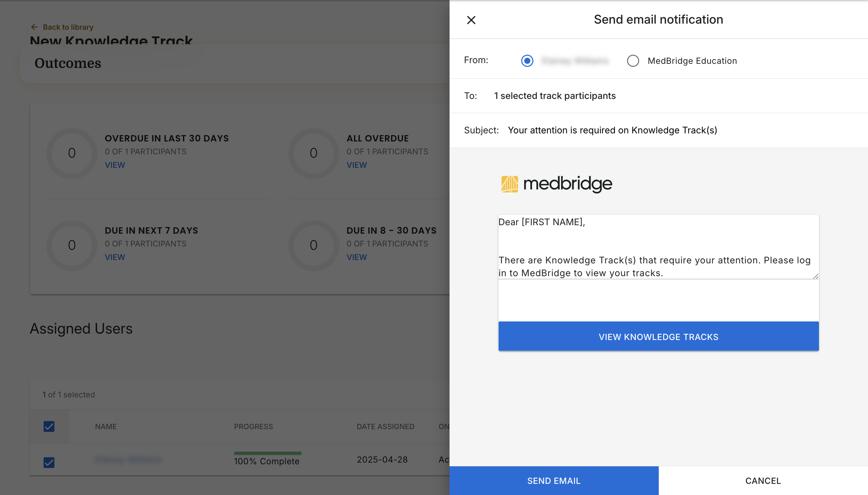Click the Back to library arrow icon
Image resolution: width=868 pixels, height=495 pixels.
tap(34, 27)
